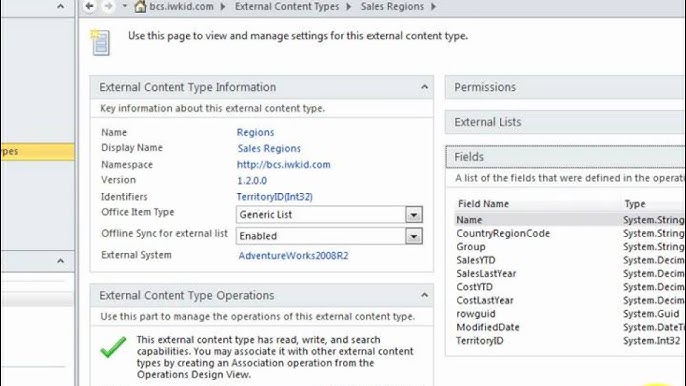Screen dimensions: 686x386
Task: Click the external content type page icon
Action: 101,42
